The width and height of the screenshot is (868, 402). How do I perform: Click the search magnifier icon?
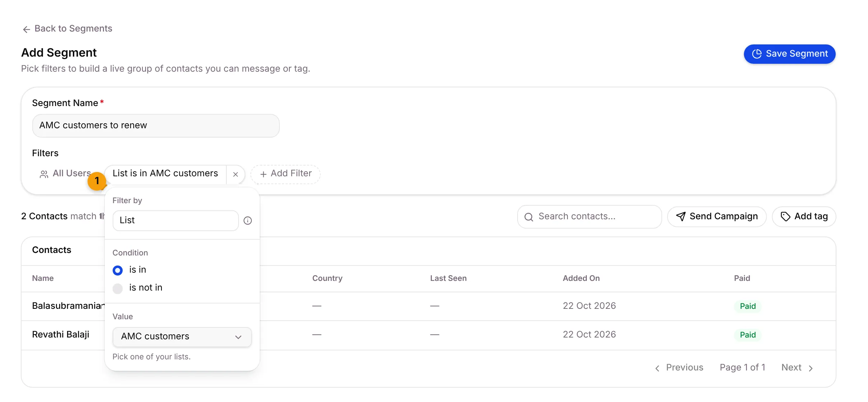[x=528, y=217]
